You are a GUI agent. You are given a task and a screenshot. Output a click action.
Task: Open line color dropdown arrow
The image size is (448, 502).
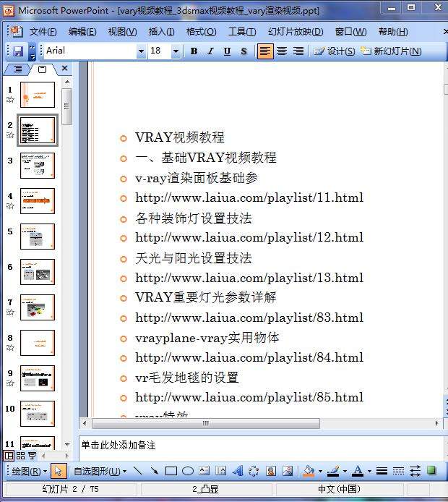(x=345, y=472)
